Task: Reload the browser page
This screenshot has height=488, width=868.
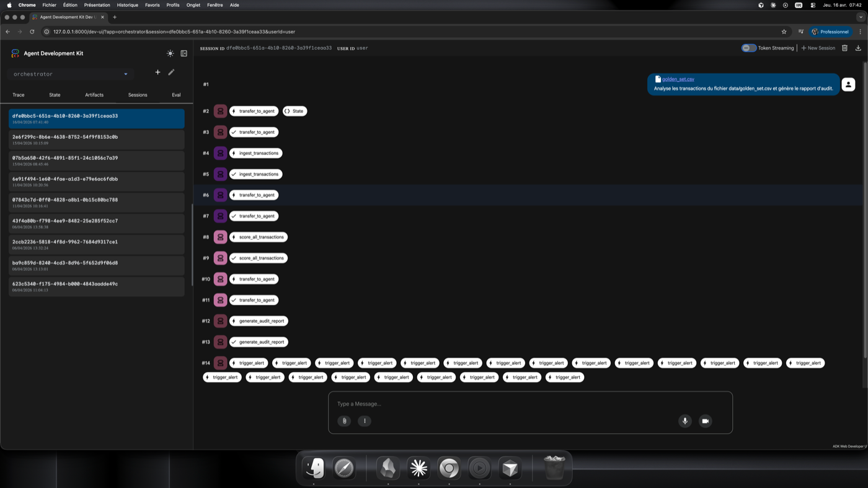Action: point(32,32)
